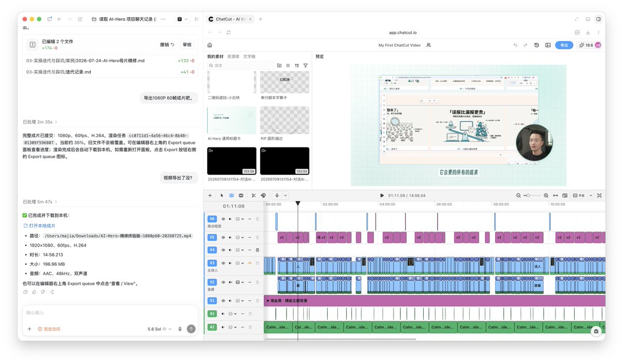Expand the 已处理 2m 35s details
Screen dimensions: 623x364
point(40,122)
